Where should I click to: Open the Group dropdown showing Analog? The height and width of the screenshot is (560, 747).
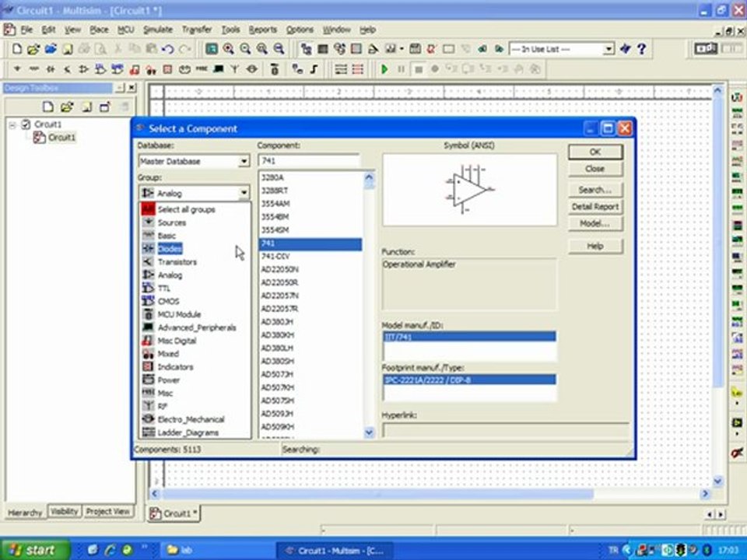pyautogui.click(x=244, y=193)
